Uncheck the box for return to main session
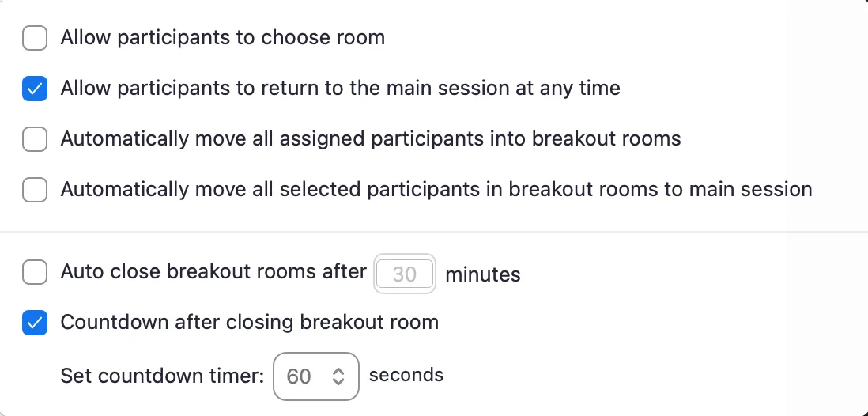The width and height of the screenshot is (868, 416). pyautogui.click(x=35, y=89)
